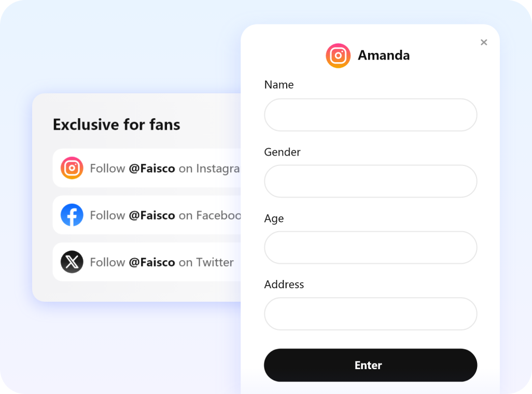Click the Instagram icon in the fans list
This screenshot has height=394, width=532.
pyautogui.click(x=72, y=168)
